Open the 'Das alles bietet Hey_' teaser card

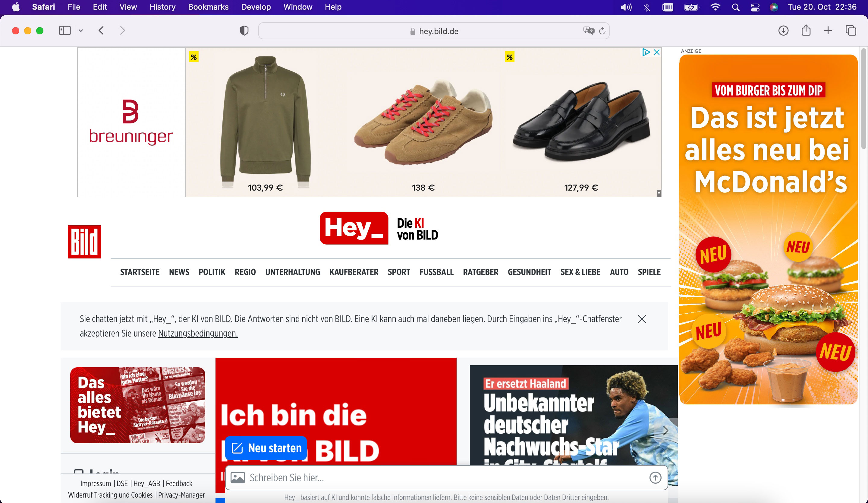point(137,405)
